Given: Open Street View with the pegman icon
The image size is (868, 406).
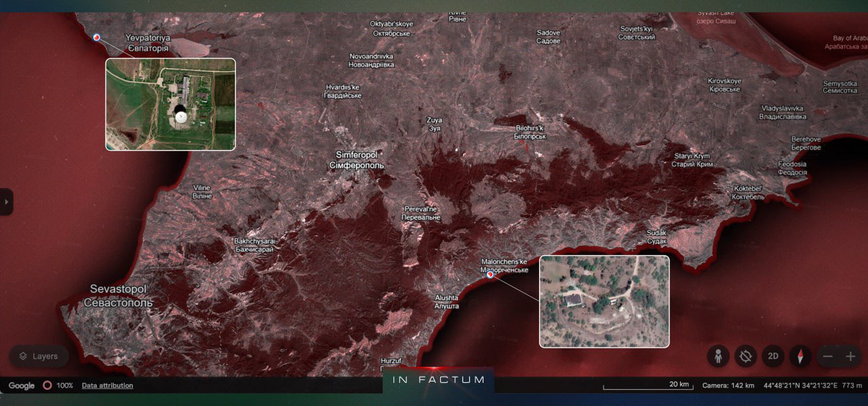Looking at the screenshot, I should click(718, 356).
